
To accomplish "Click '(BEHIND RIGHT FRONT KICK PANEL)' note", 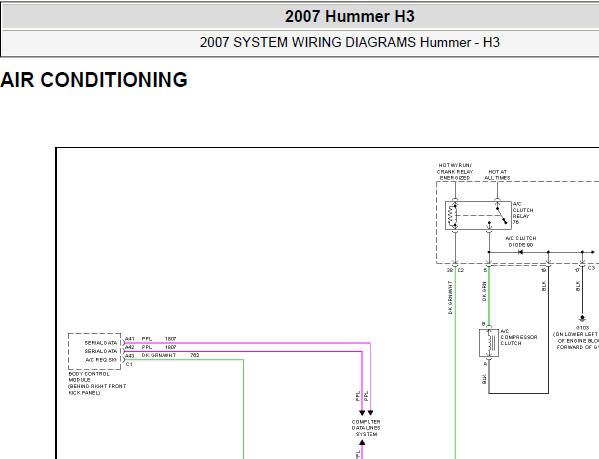I will pyautogui.click(x=97, y=390).
